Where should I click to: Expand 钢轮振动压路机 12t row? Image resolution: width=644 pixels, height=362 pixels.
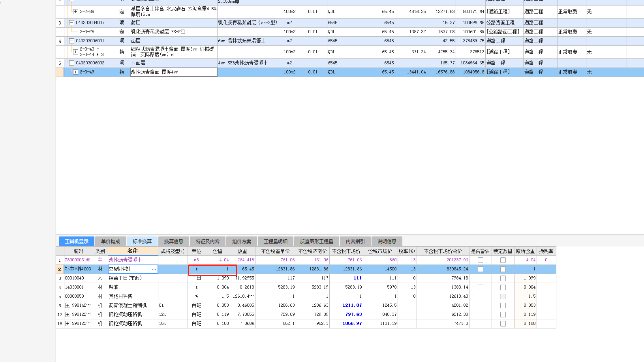click(68, 315)
